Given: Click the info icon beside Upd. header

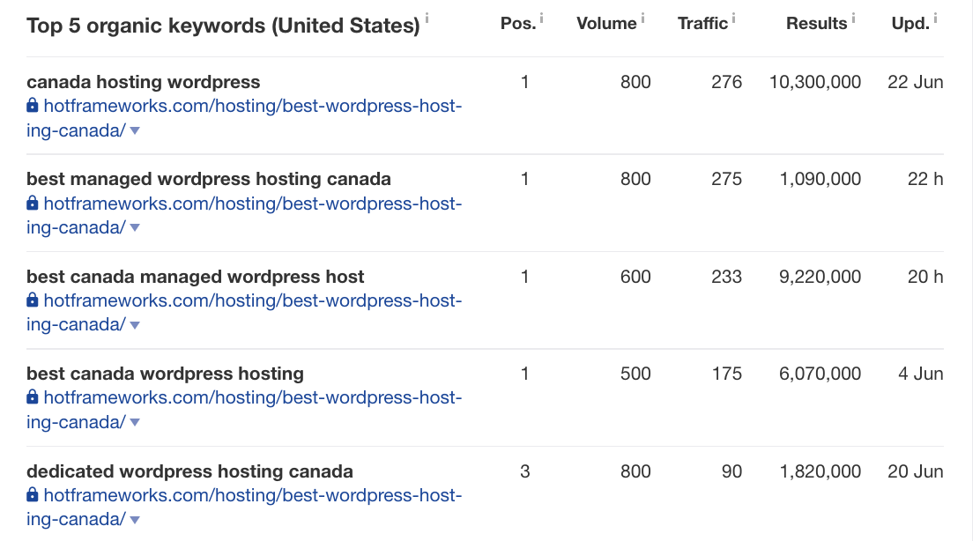Looking at the screenshot, I should (936, 18).
